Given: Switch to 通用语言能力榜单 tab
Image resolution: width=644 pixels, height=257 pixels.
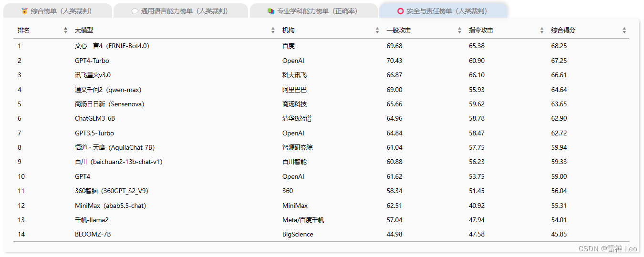Looking at the screenshot, I should click(181, 10).
